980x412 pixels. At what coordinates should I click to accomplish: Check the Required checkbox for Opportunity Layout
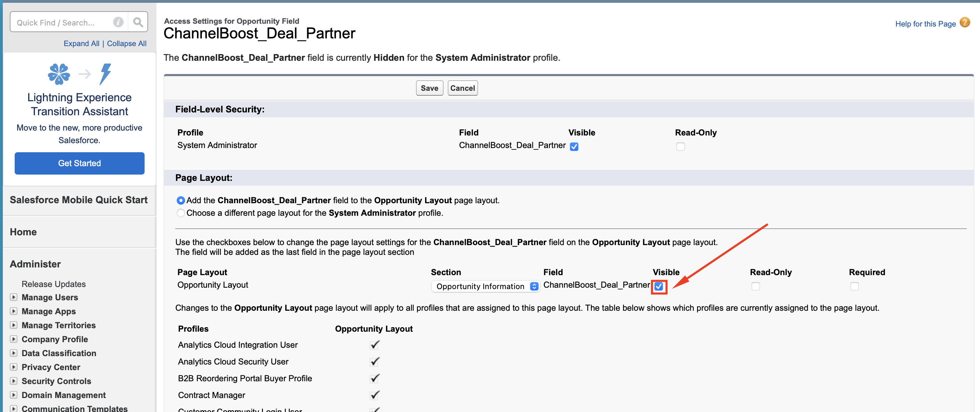(x=855, y=286)
